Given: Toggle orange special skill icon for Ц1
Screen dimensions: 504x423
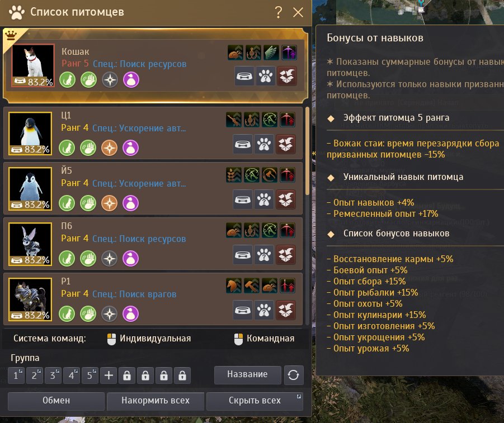Looking at the screenshot, I should point(109,148).
